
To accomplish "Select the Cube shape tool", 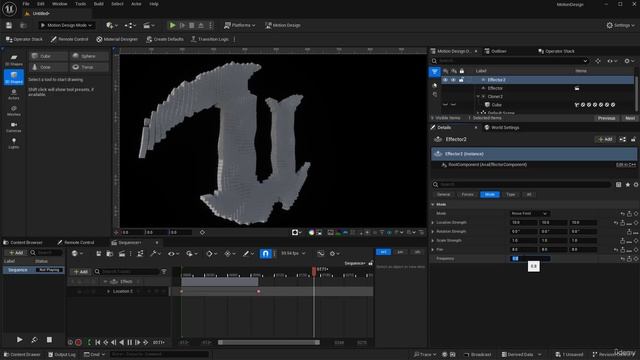I will tap(49, 56).
